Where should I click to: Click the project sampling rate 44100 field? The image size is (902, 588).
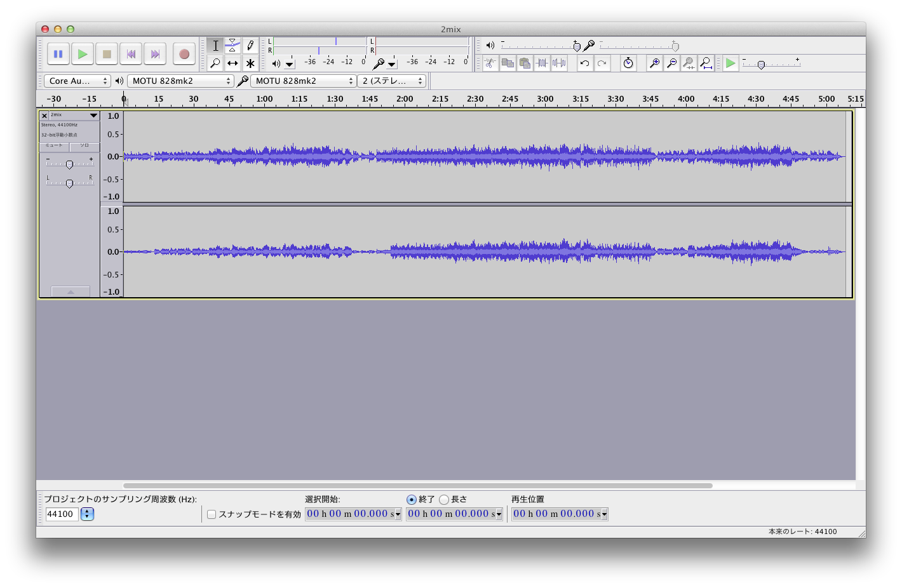[62, 514]
